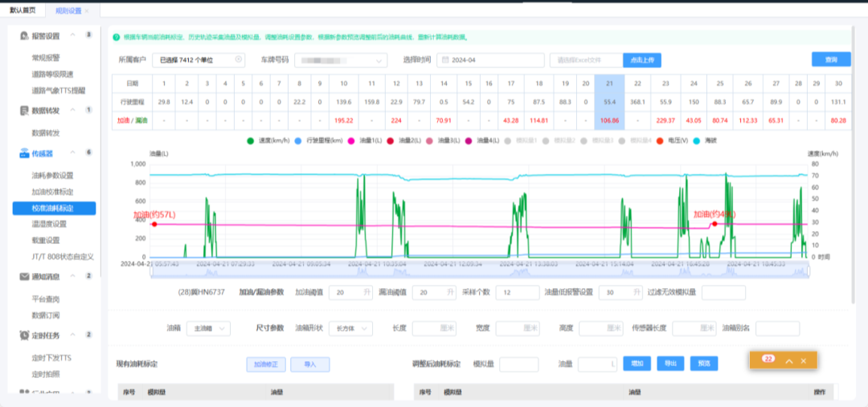The image size is (868, 407).
Task: Open JT/T 808状态自定义 in the sidebar
Action: (63, 257)
